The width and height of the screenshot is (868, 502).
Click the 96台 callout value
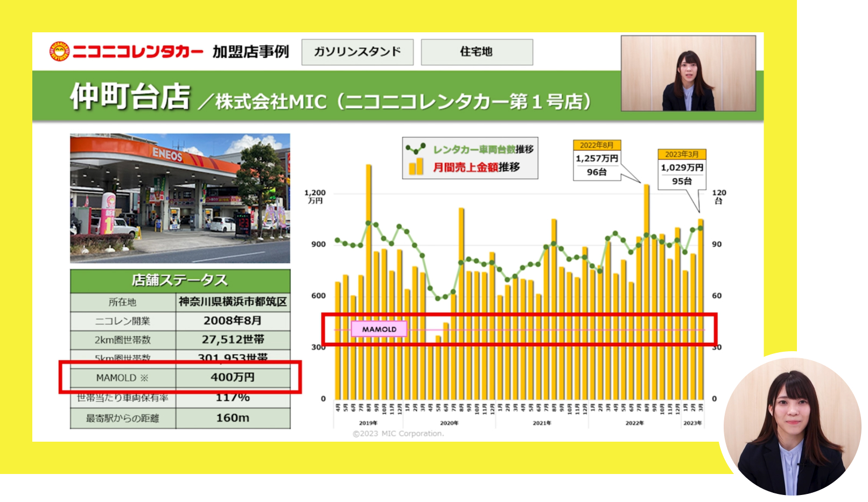[597, 172]
